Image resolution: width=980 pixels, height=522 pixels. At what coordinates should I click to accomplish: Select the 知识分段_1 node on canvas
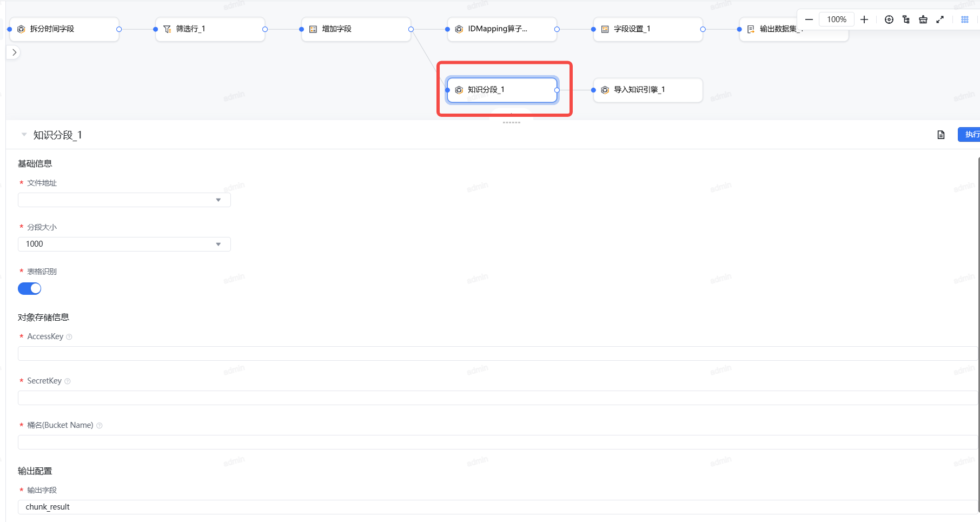[502, 90]
